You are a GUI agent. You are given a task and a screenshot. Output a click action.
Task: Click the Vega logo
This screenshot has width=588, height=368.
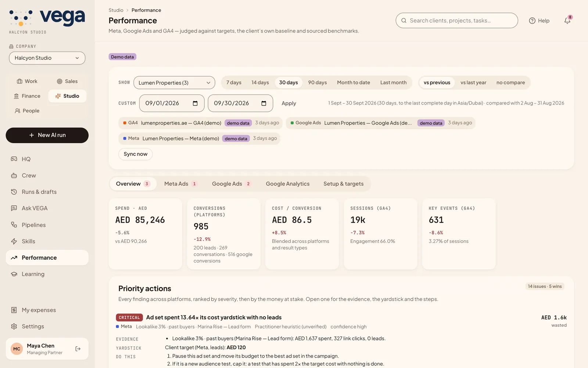pos(47,18)
